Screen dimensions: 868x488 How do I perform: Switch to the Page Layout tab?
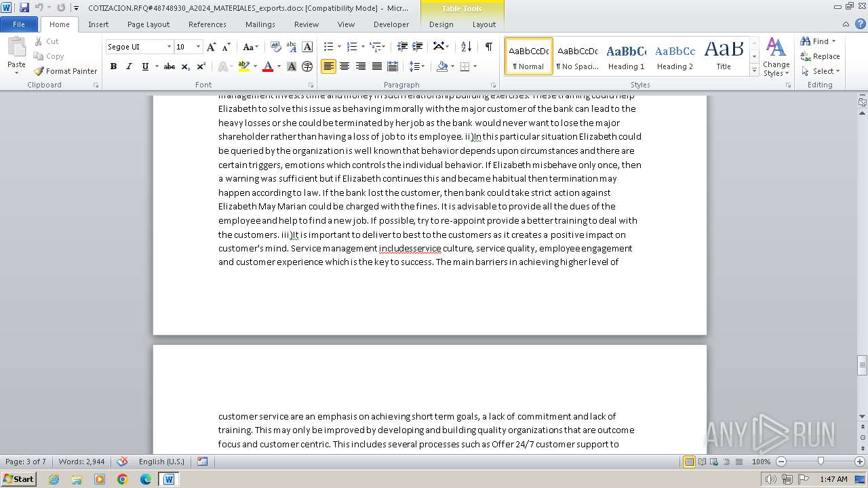coord(149,24)
